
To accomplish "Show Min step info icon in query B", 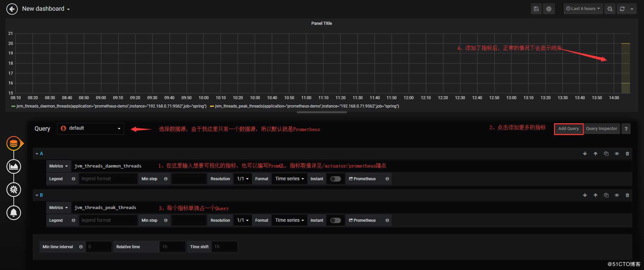I will pyautogui.click(x=166, y=220).
